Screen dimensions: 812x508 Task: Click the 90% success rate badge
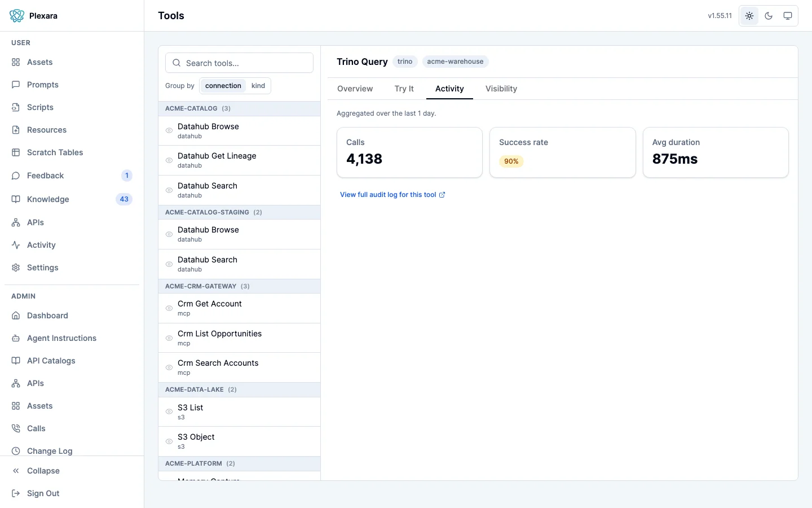coord(511,161)
